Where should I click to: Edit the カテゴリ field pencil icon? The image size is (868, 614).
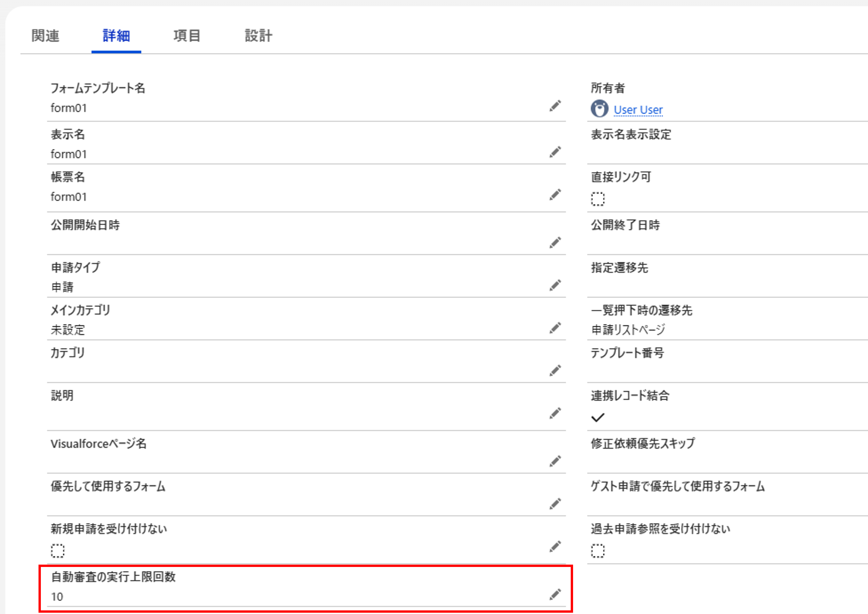555,371
